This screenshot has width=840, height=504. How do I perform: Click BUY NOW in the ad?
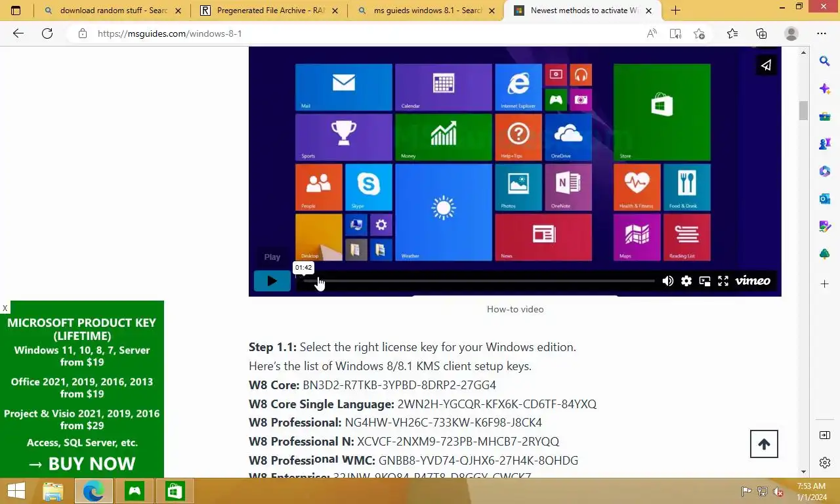pyautogui.click(x=82, y=463)
